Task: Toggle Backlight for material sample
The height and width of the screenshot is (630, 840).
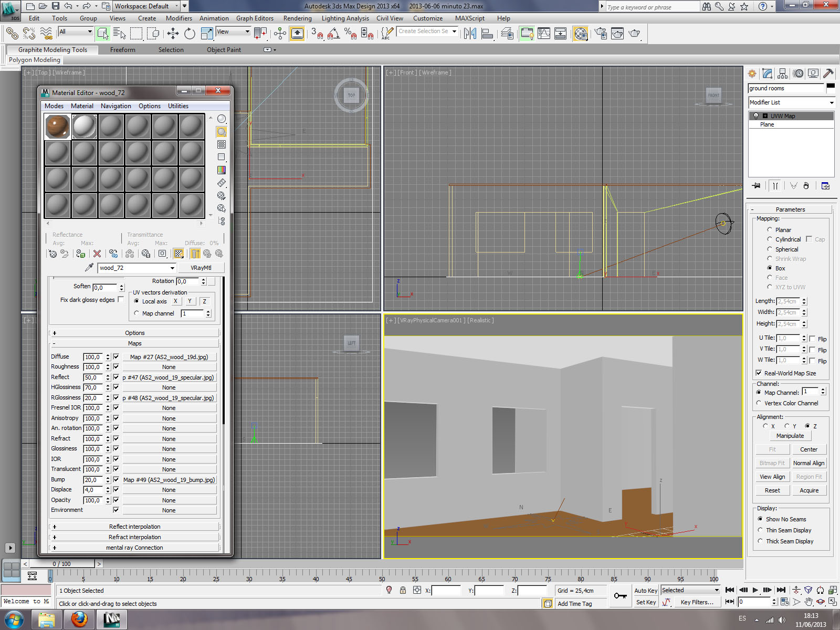Action: 222,132
